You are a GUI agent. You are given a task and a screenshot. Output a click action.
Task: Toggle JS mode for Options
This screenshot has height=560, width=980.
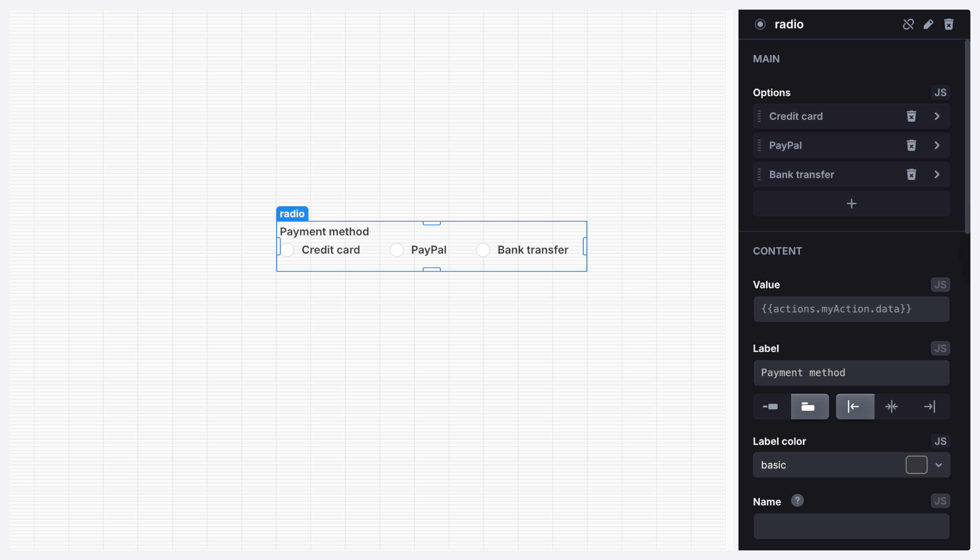click(x=940, y=93)
